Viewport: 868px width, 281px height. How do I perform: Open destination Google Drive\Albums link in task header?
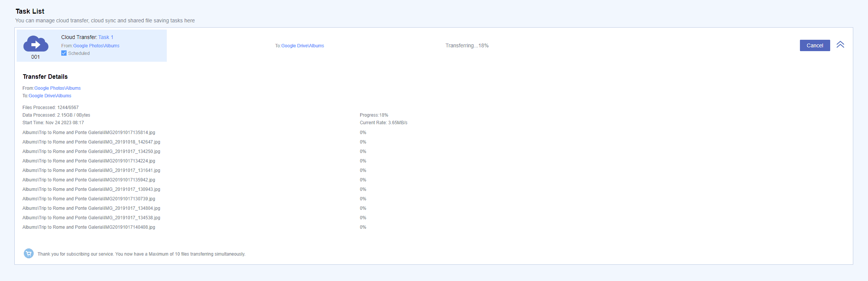point(302,46)
